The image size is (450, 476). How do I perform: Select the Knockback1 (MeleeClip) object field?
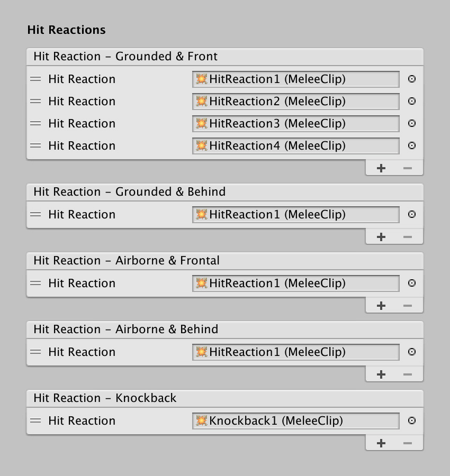(x=296, y=421)
